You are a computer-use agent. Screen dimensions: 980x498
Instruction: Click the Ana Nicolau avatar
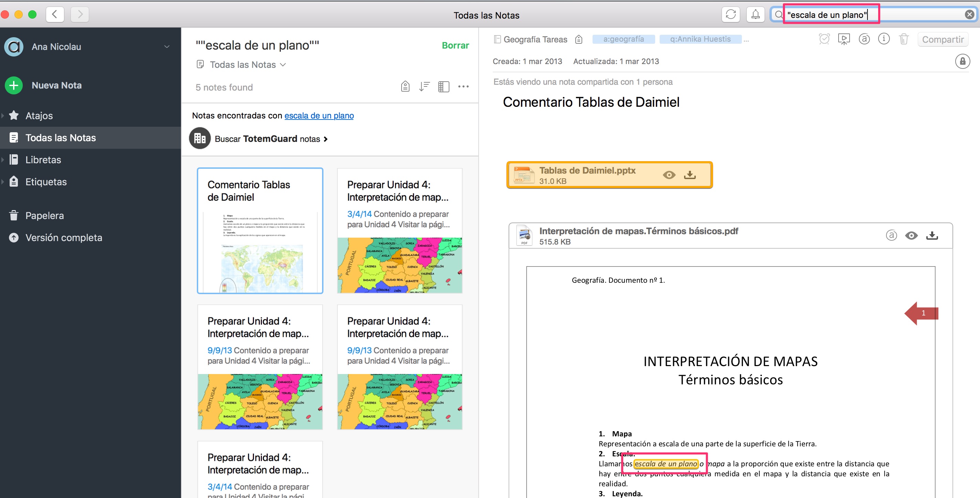tap(14, 46)
